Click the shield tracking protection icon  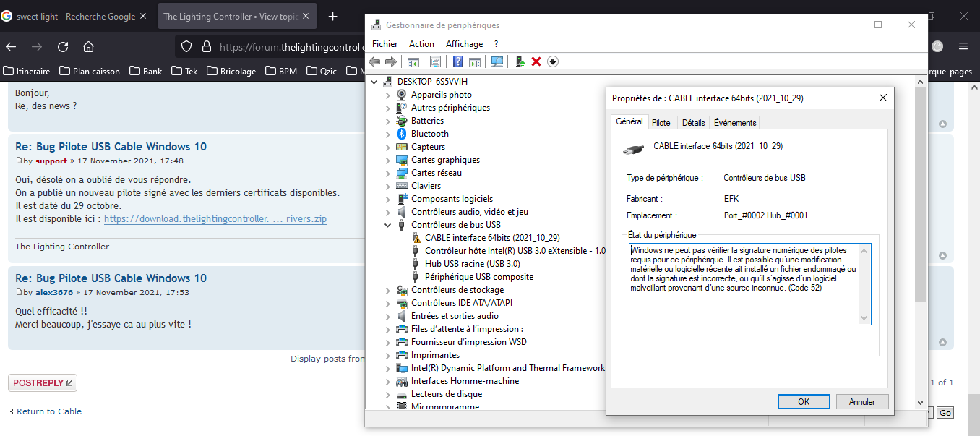click(186, 46)
